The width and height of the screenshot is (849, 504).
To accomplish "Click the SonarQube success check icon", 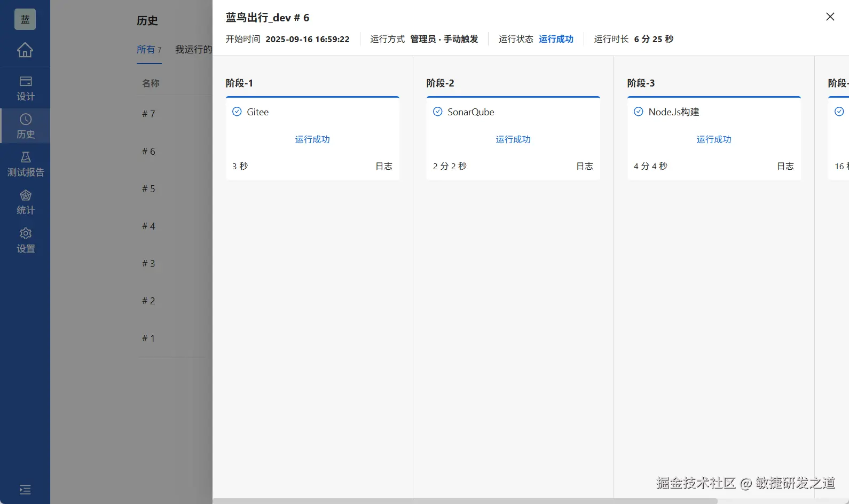I will (x=438, y=112).
